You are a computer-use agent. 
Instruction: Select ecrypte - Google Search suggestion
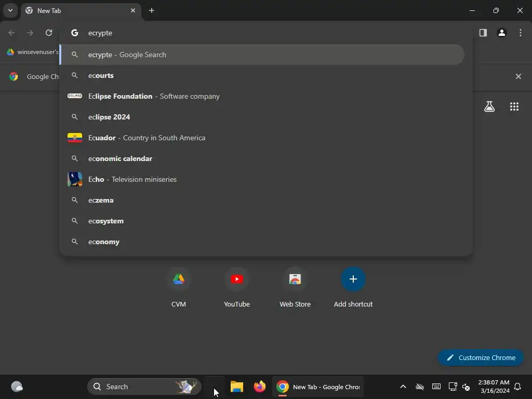tap(262, 55)
